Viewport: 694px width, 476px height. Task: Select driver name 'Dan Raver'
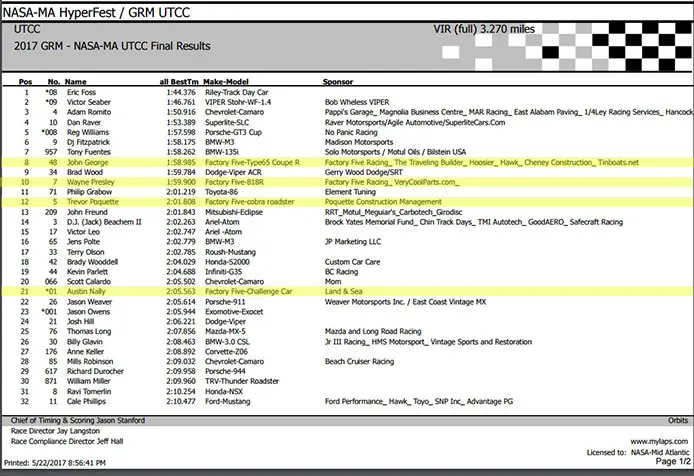[84, 122]
